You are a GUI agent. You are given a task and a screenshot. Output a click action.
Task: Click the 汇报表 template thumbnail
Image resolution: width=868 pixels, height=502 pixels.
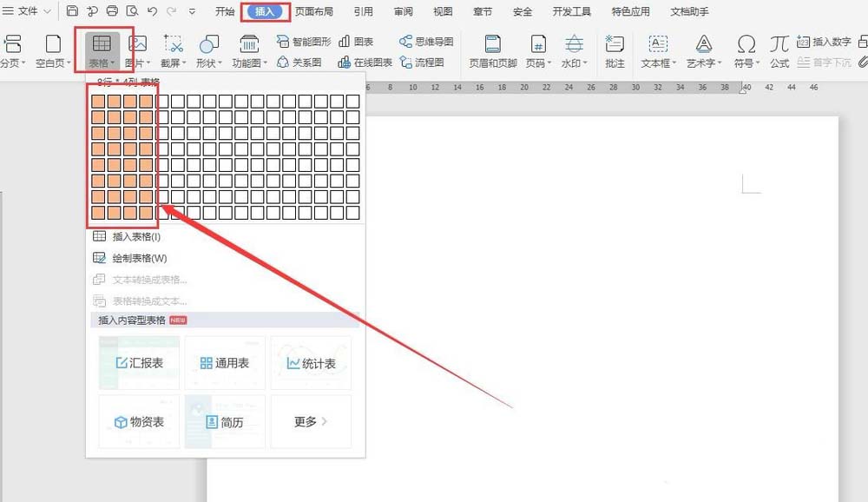pos(140,363)
